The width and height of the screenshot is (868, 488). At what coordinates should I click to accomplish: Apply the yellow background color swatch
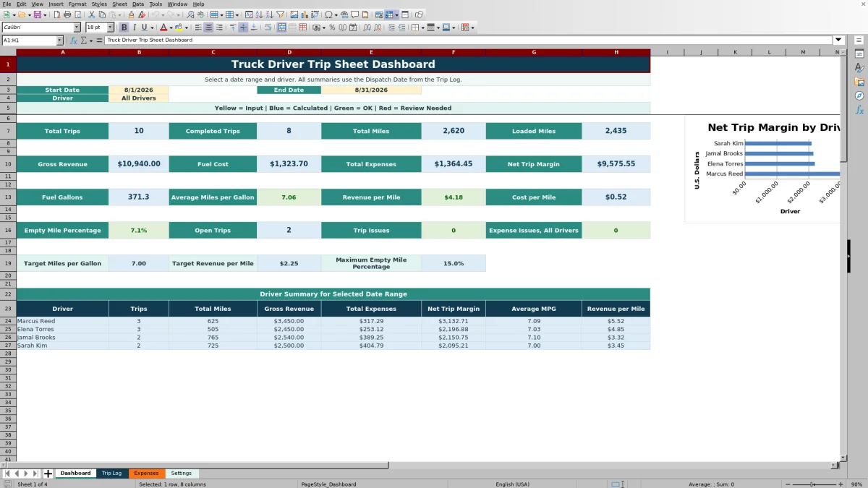(179, 27)
